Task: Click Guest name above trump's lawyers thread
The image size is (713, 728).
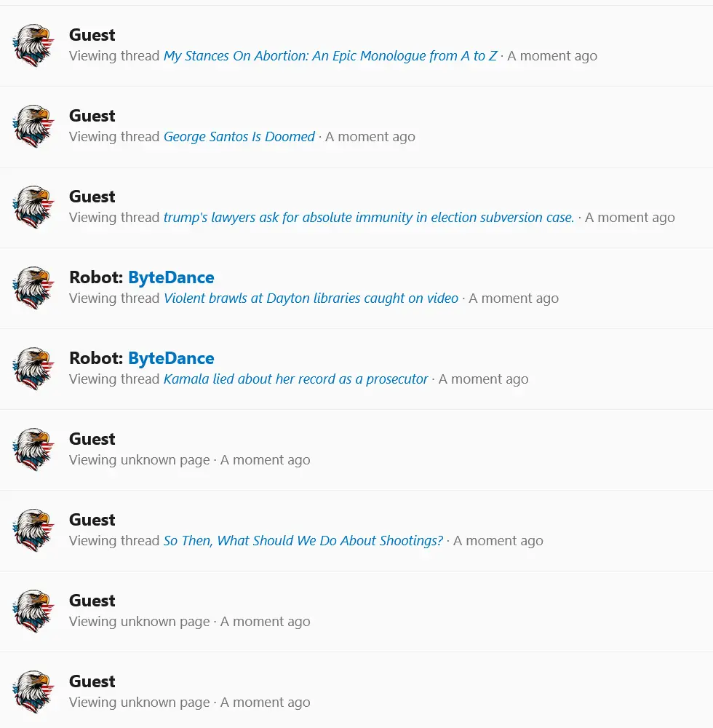Action: tap(92, 197)
